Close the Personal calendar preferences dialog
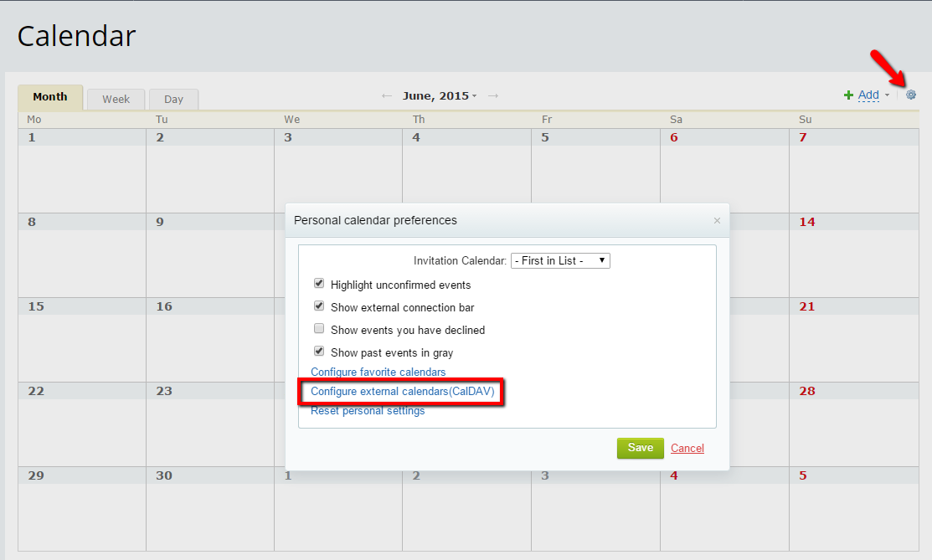Image resolution: width=932 pixels, height=560 pixels. click(717, 220)
